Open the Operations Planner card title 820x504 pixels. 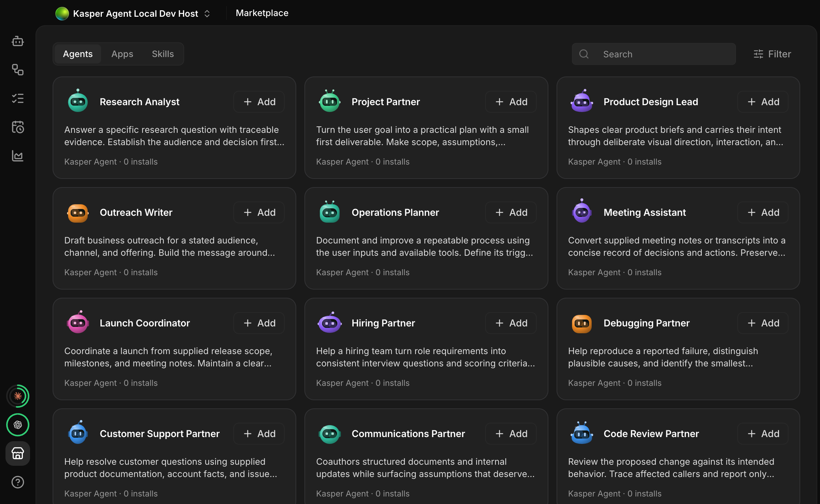395,212
